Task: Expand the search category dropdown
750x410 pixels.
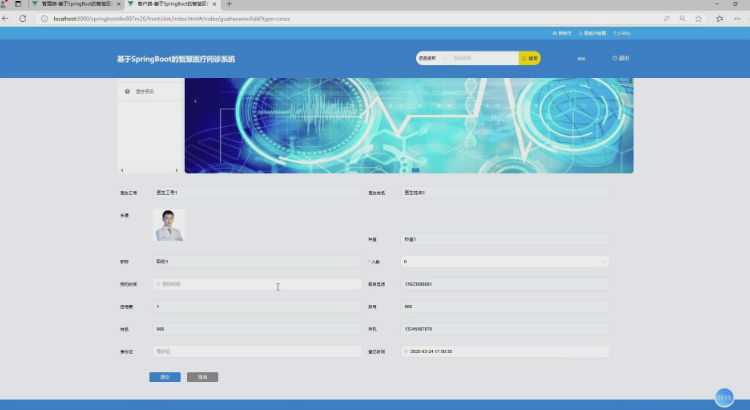Action: coord(432,58)
